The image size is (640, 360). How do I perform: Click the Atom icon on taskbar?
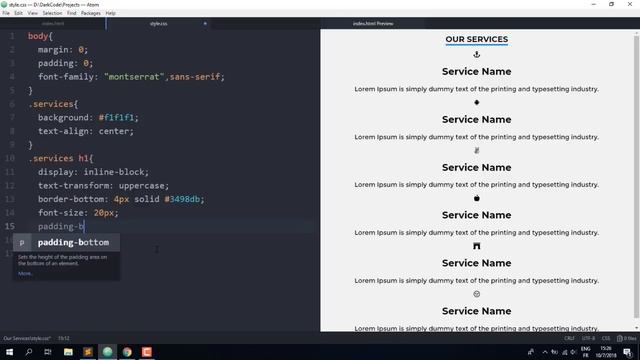(107, 352)
